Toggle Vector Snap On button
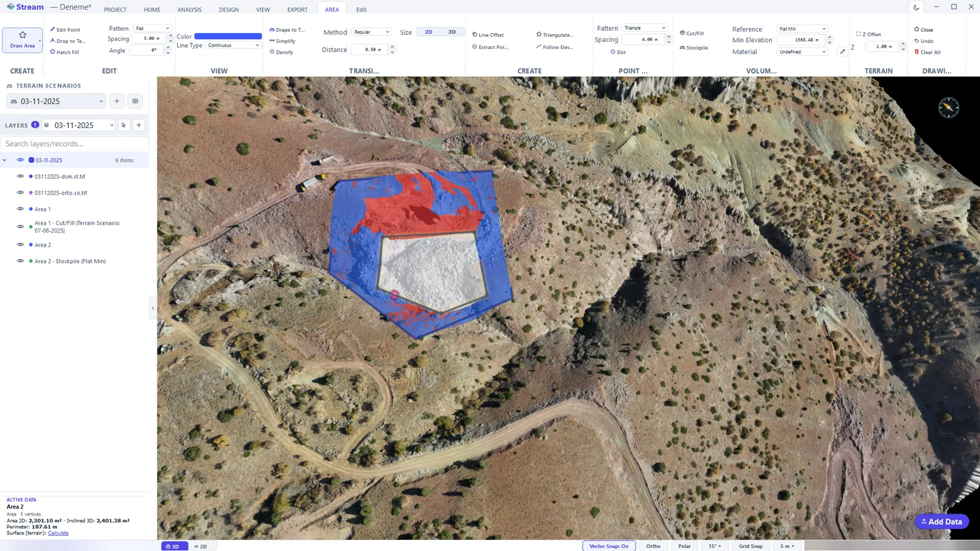The image size is (980, 551). [609, 546]
